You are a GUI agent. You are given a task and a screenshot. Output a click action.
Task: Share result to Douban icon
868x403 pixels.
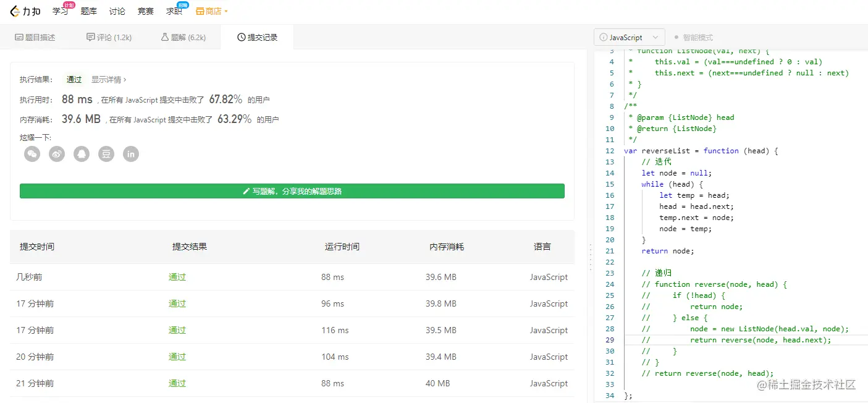(x=106, y=154)
